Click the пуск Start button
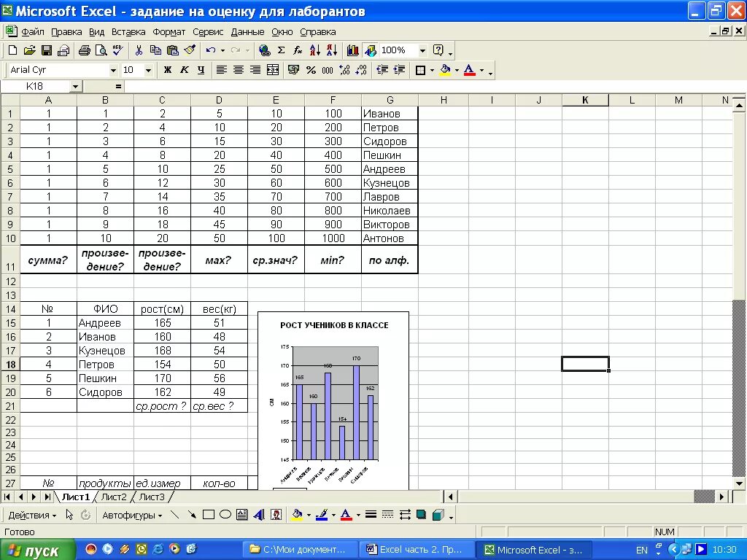 click(38, 550)
